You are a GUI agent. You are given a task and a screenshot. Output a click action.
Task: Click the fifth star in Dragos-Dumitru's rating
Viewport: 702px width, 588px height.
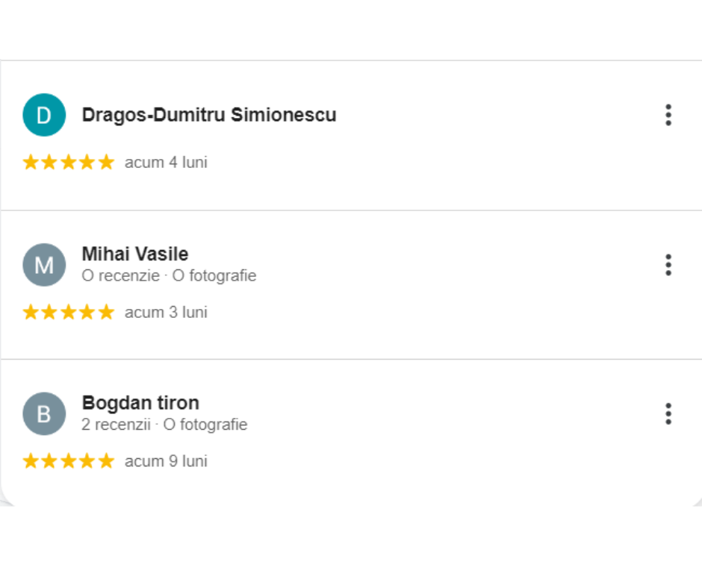106,162
